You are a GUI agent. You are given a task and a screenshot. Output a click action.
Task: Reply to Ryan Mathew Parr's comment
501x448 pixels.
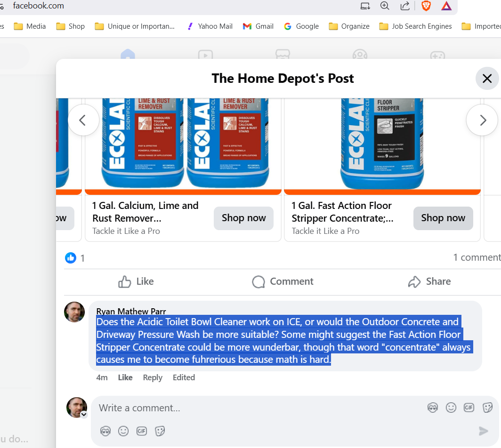pos(153,377)
